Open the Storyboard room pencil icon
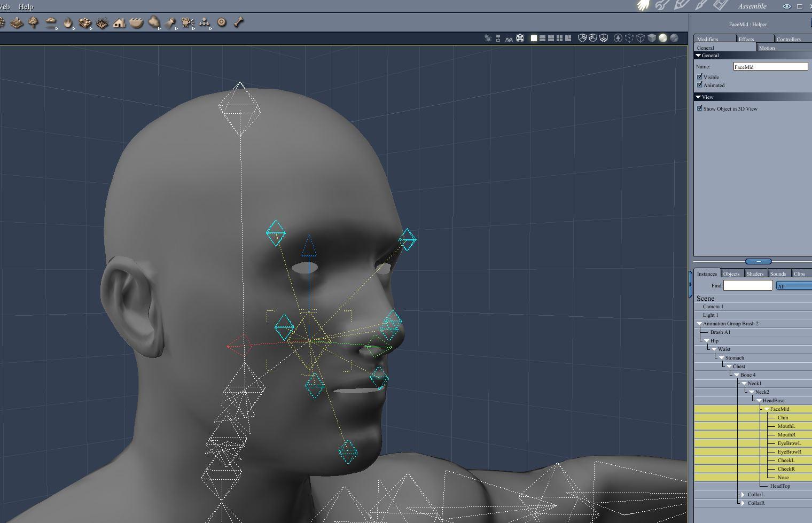The width and height of the screenshot is (812, 523). pyautogui.click(x=682, y=6)
